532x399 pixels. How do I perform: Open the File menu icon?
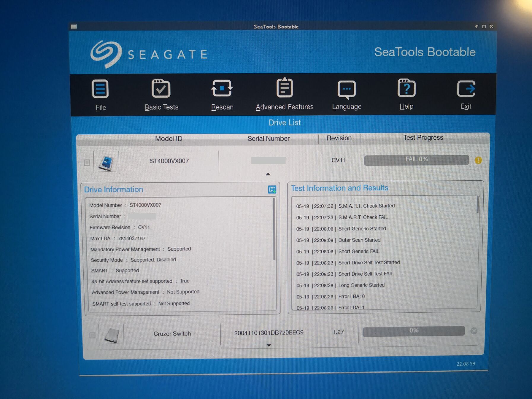(x=100, y=89)
